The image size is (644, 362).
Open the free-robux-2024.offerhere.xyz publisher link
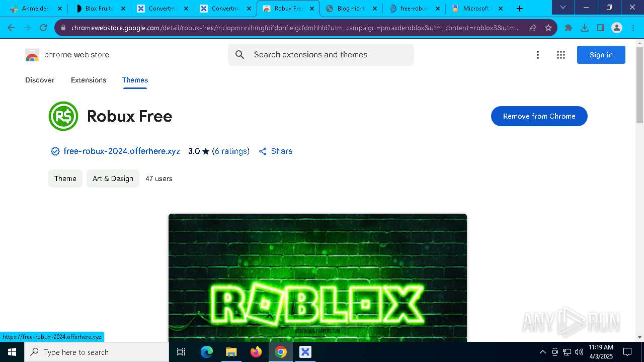(121, 151)
